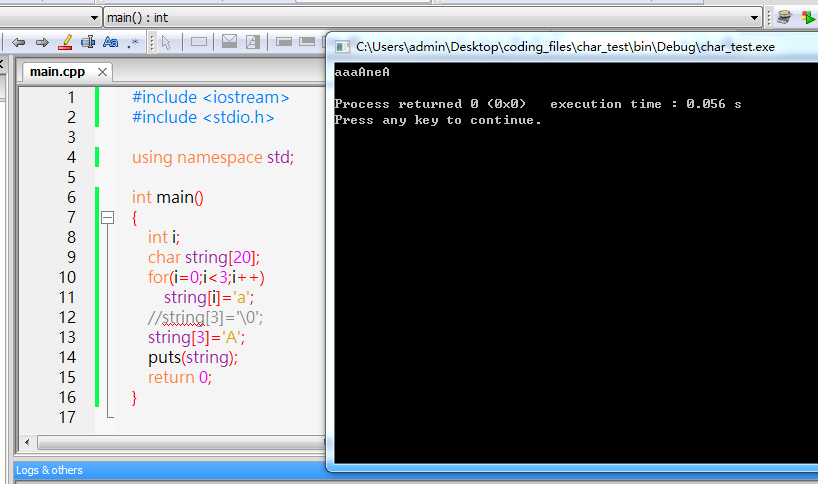
Task: Click the console window title path
Action: coord(565,47)
